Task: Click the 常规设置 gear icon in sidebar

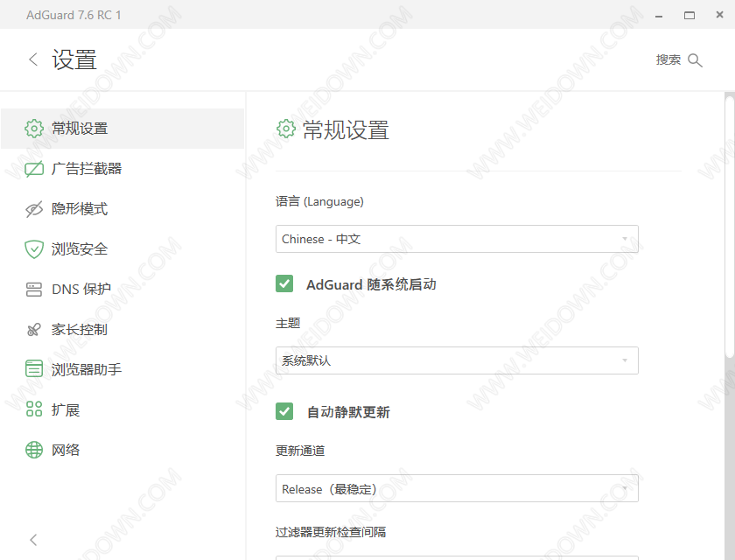Action: pos(34,129)
